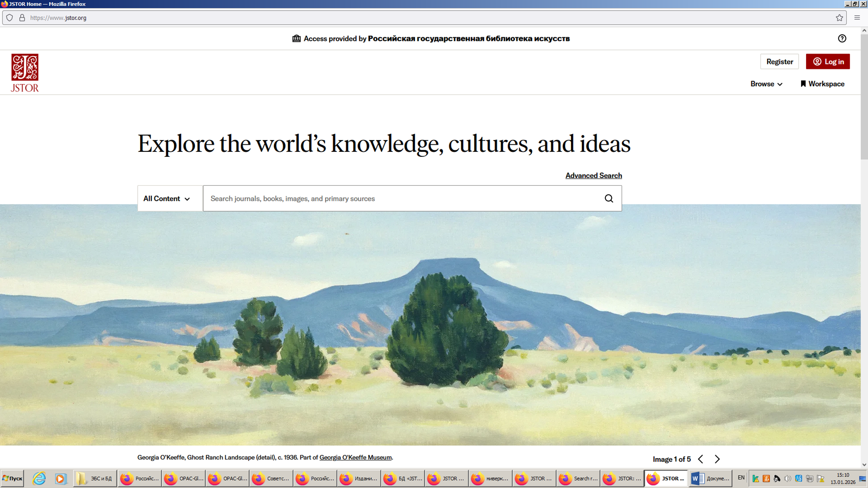Viewport: 868px width, 488px height.
Task: Expand the Browse menu
Action: pos(766,84)
